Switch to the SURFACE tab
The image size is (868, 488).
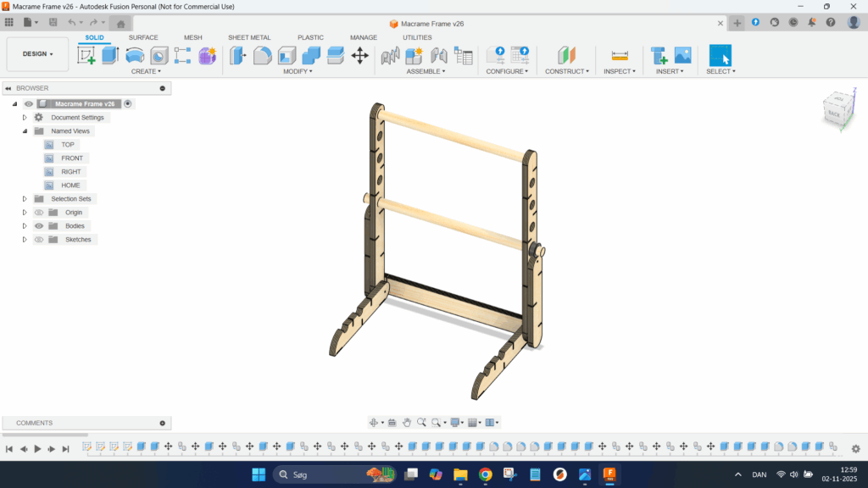(x=143, y=37)
